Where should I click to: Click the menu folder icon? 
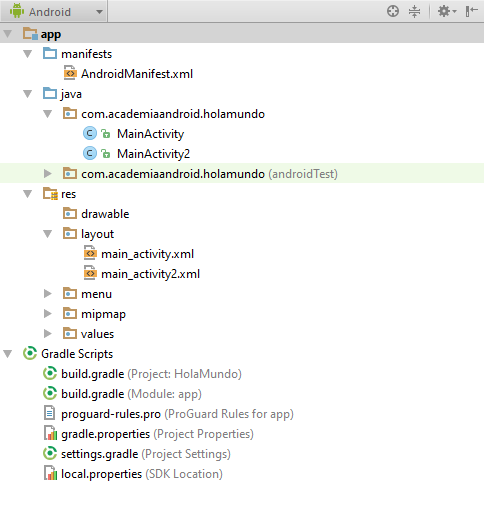pyautogui.click(x=70, y=293)
